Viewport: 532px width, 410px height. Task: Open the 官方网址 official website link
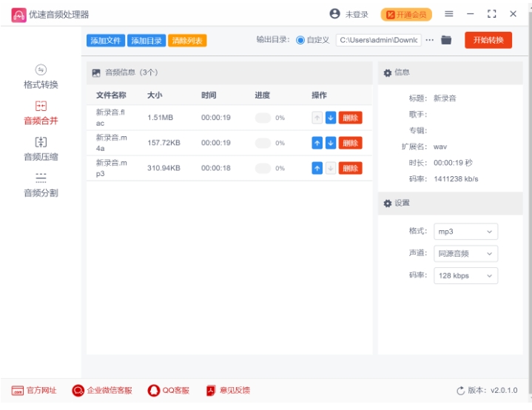pyautogui.click(x=34, y=390)
